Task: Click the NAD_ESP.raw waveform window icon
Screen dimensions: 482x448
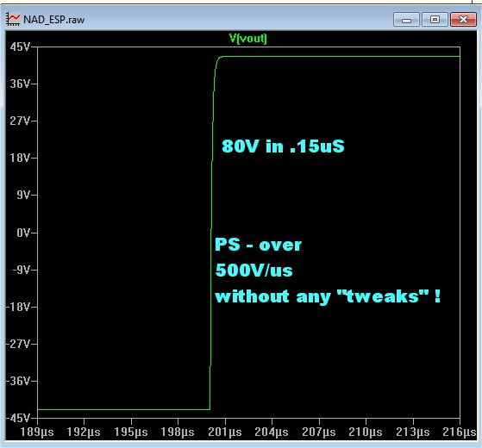Action: [x=13, y=19]
